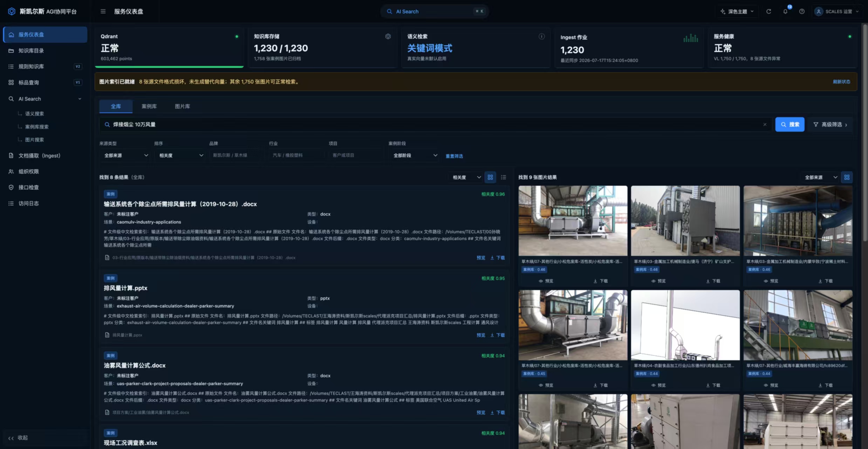Select the 图片库 tab
Image resolution: width=868 pixels, height=449 pixels.
point(182,106)
